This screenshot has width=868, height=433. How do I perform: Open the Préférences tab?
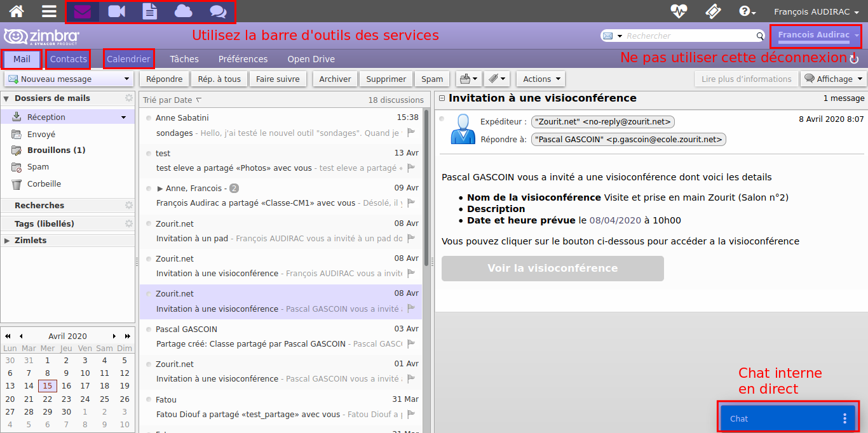243,59
